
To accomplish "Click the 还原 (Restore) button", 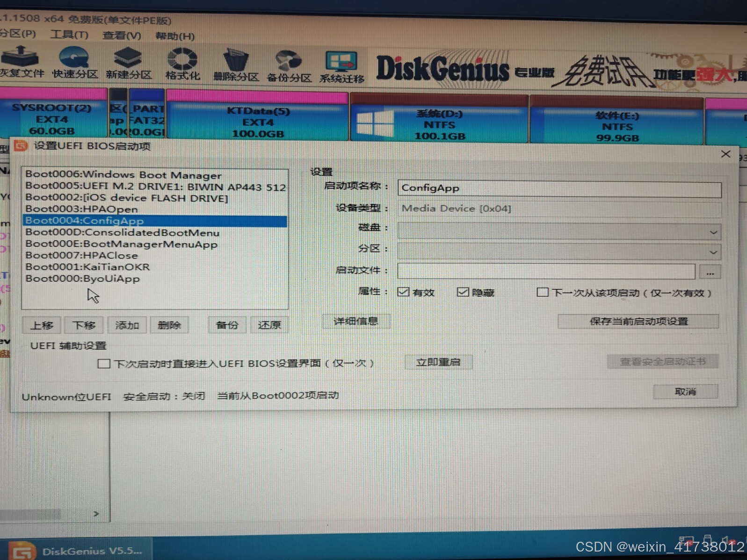I will (x=269, y=325).
